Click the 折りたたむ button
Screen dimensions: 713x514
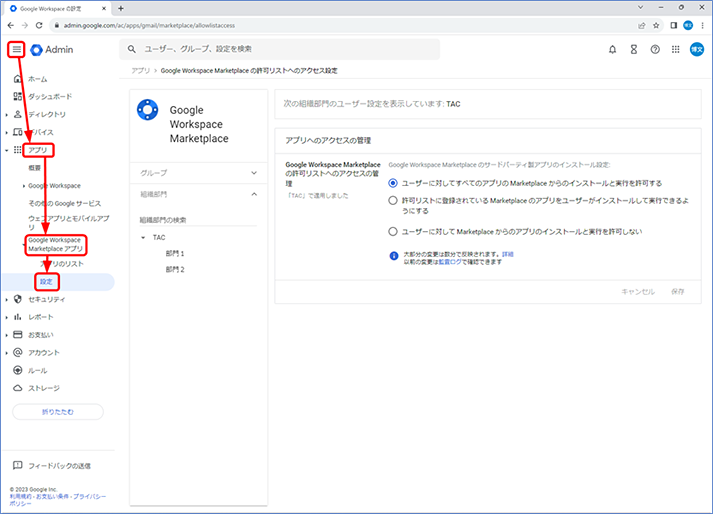(58, 412)
